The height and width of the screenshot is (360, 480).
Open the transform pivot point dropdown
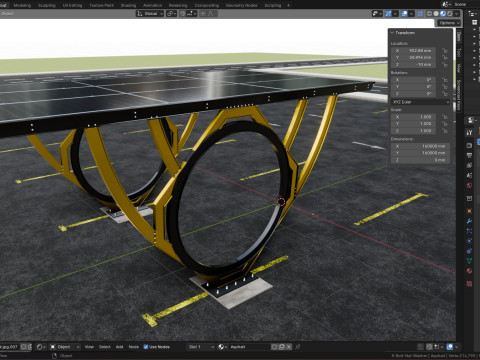click(x=171, y=13)
